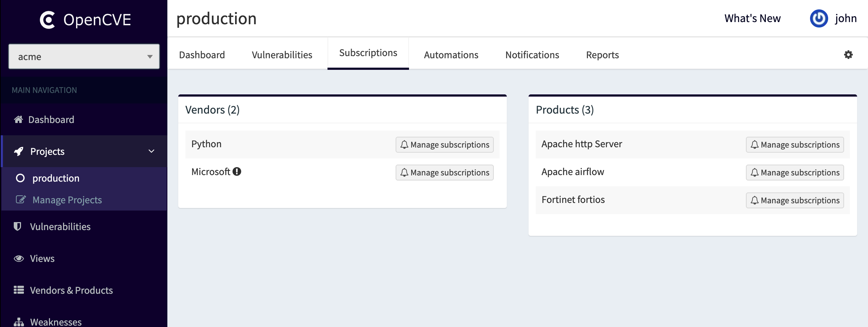
Task: Click the Apache http Server product name
Action: pyautogui.click(x=582, y=144)
